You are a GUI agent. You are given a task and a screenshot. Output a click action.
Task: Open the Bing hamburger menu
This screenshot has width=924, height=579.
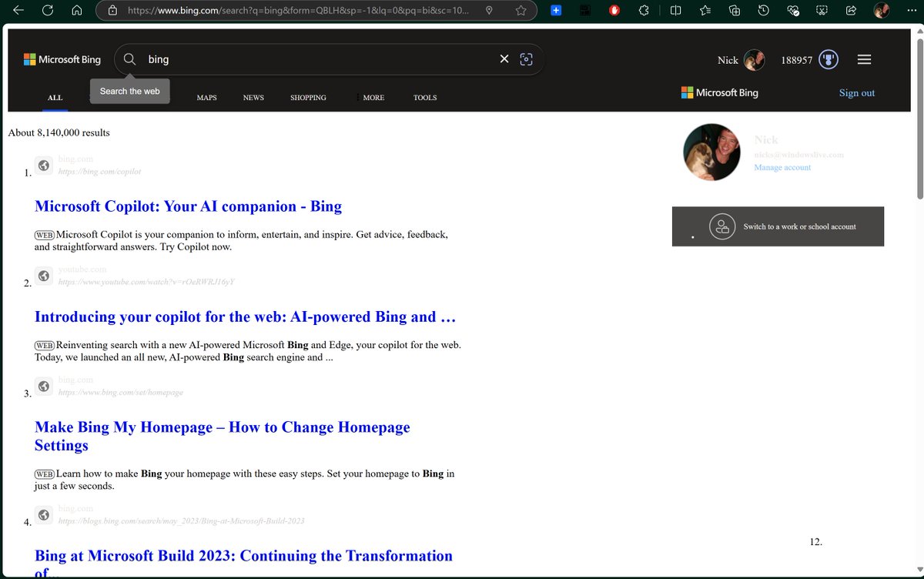pyautogui.click(x=864, y=59)
